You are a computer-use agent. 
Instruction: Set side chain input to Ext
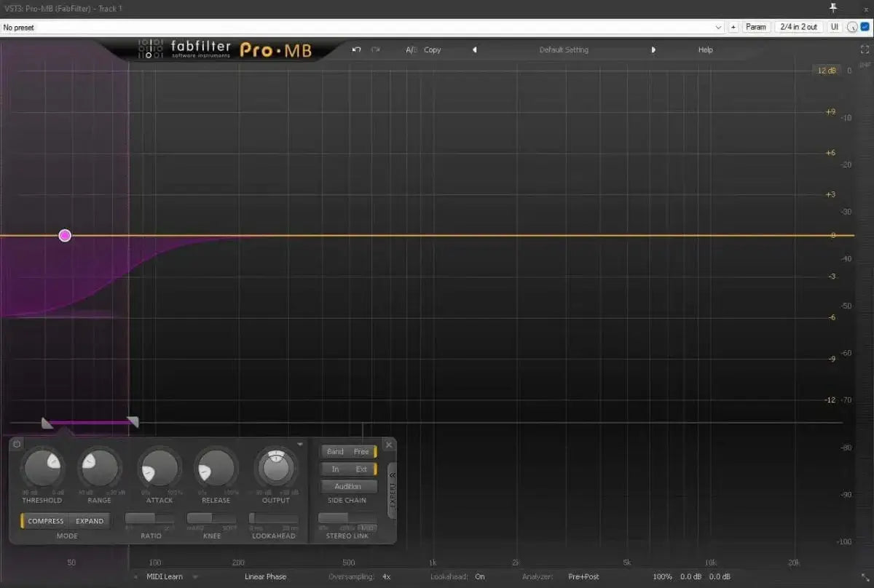[x=363, y=469]
